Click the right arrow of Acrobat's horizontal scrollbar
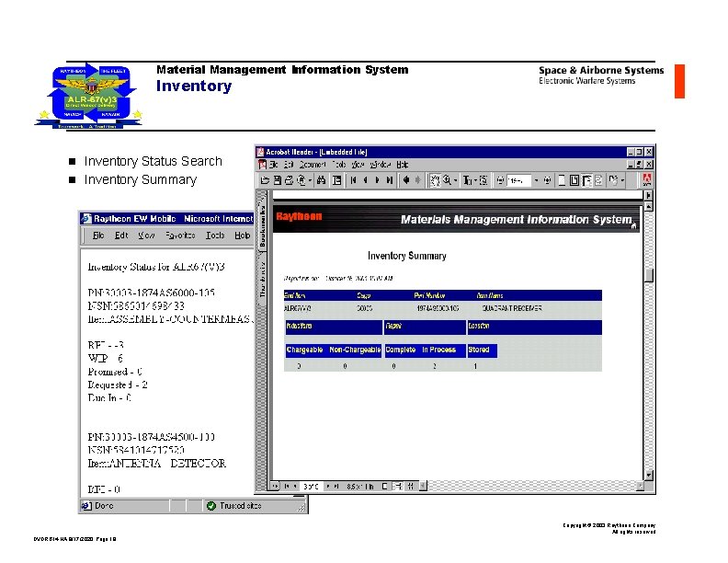Image resolution: width=728 pixels, height=563 pixels. point(642,487)
